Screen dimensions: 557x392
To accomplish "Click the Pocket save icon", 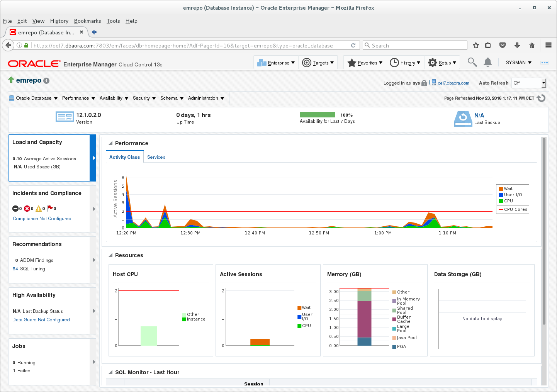I will (x=503, y=45).
